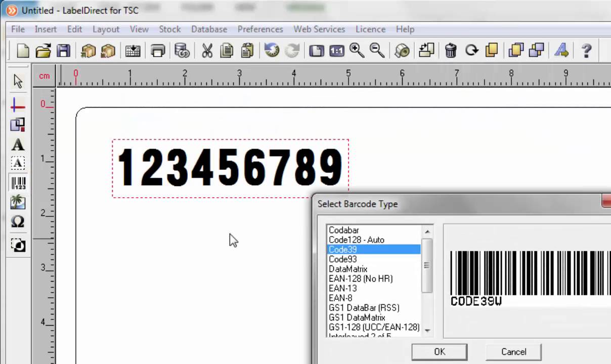Image resolution: width=611 pixels, height=364 pixels.
Task: Open the printer toolbar icon
Action: 158,51
